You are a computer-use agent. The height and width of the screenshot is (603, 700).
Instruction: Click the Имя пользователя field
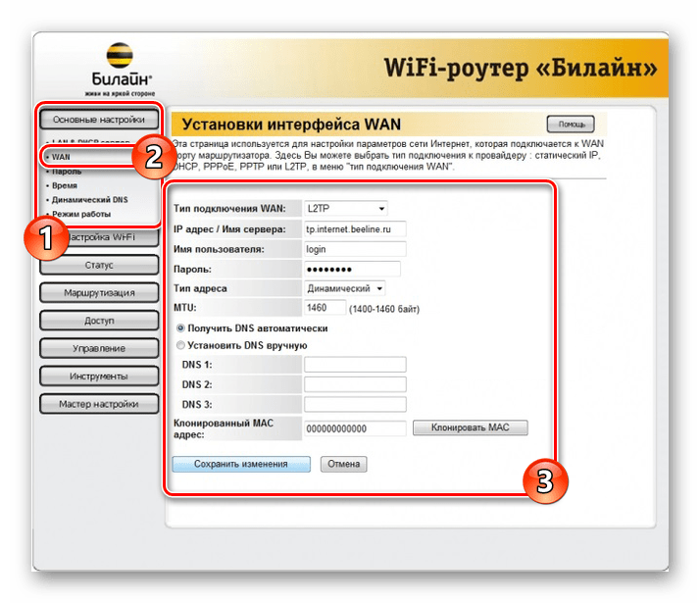[x=355, y=249]
